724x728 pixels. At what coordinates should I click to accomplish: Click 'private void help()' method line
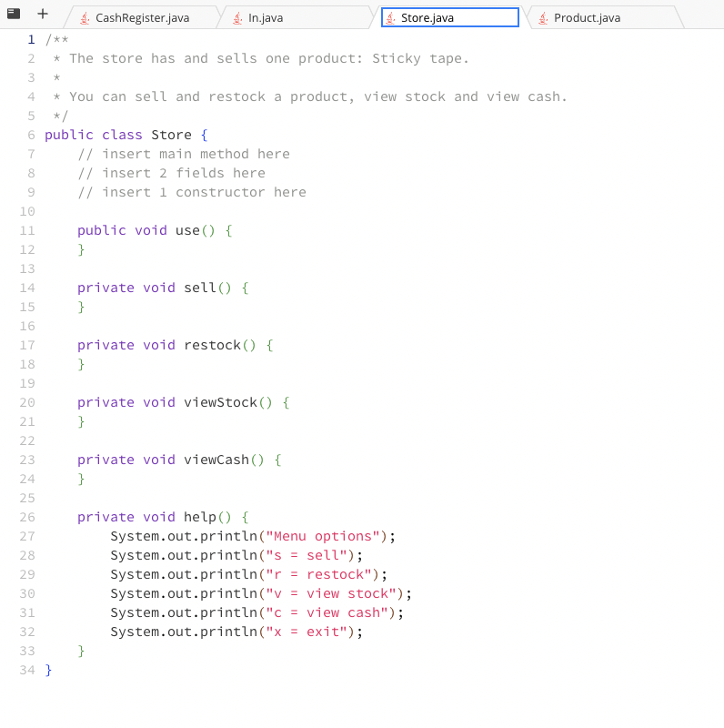point(164,517)
